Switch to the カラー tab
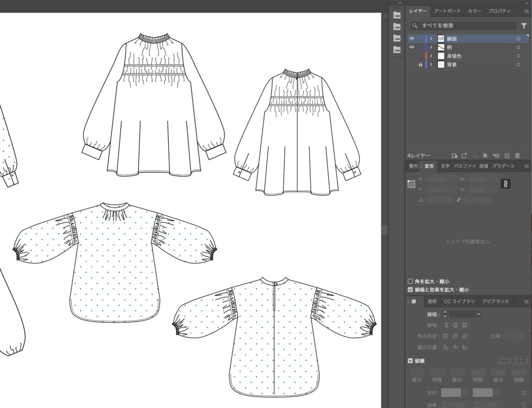This screenshot has width=532, height=408. 474,11
